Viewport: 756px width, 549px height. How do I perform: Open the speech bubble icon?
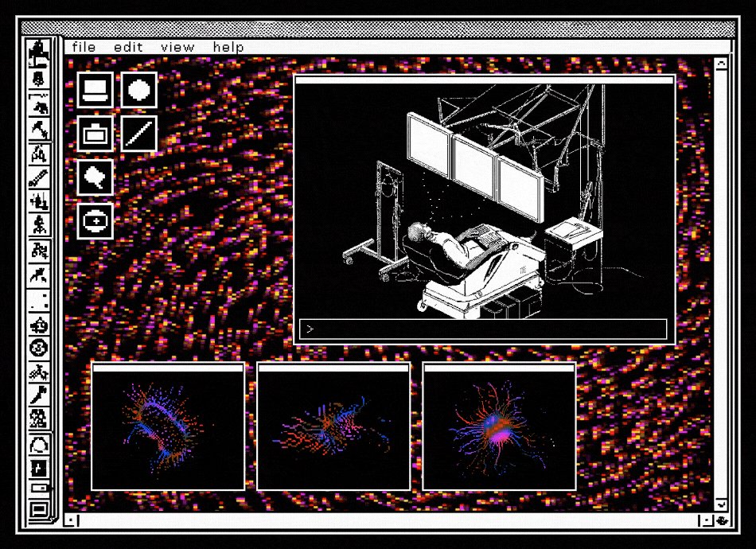point(95,177)
